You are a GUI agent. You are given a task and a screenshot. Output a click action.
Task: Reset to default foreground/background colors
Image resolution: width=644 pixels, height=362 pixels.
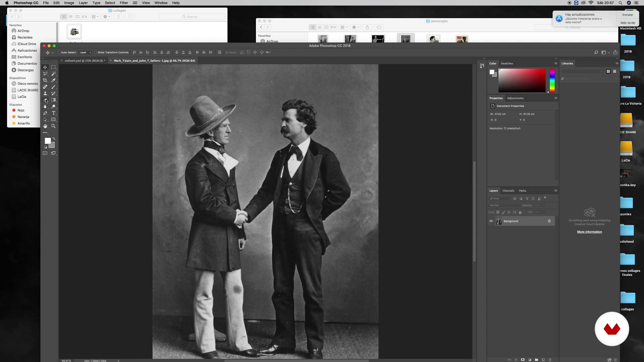(x=46, y=147)
